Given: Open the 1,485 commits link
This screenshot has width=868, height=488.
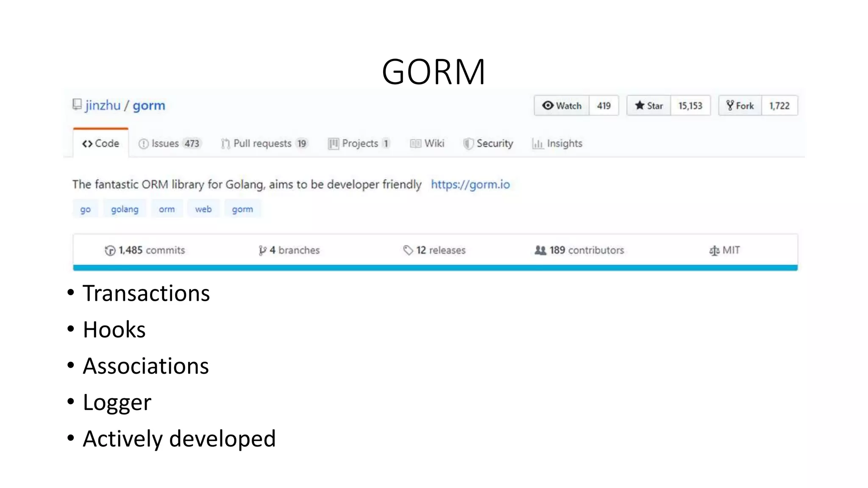Looking at the screenshot, I should click(x=145, y=250).
